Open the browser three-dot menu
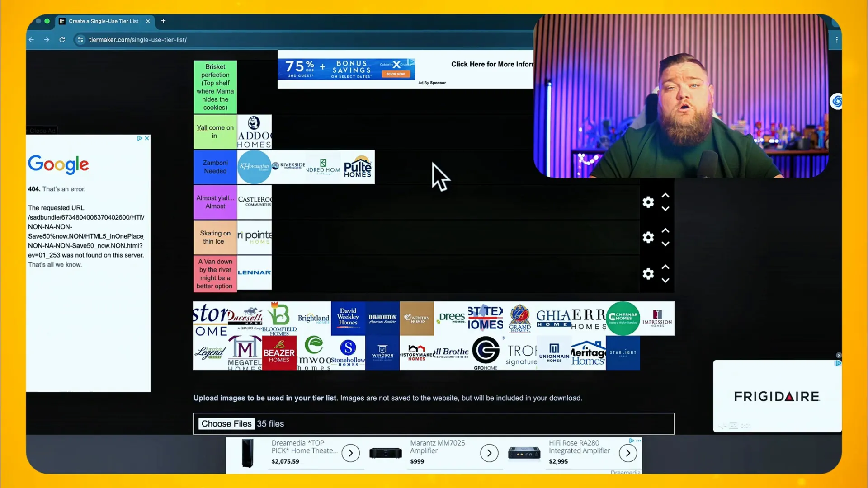 tap(837, 40)
